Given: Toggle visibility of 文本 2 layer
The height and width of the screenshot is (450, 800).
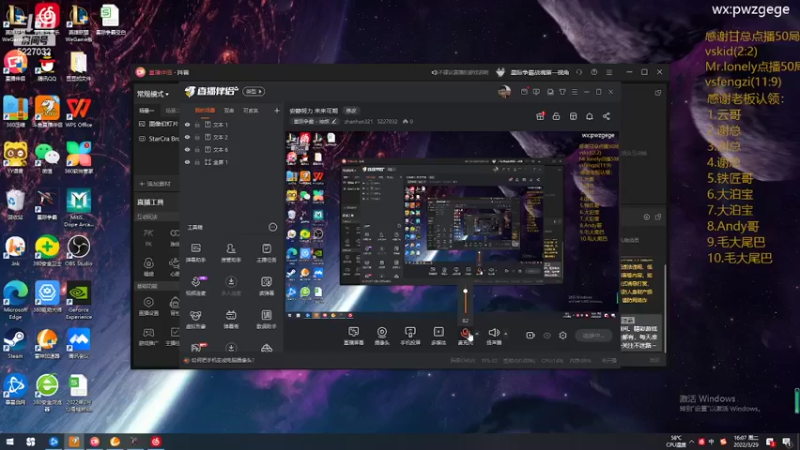Looking at the screenshot, I should pos(187,137).
